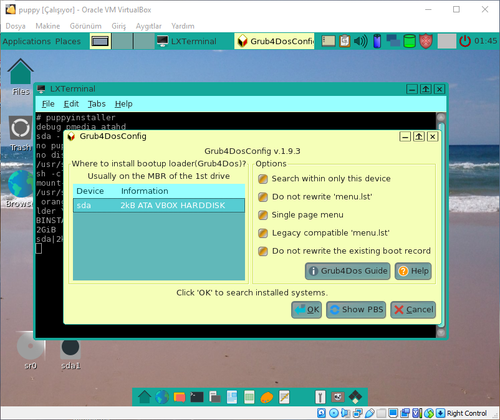Check 'Do not rewrite the existing boot record'
The image size is (500, 420).
click(263, 251)
